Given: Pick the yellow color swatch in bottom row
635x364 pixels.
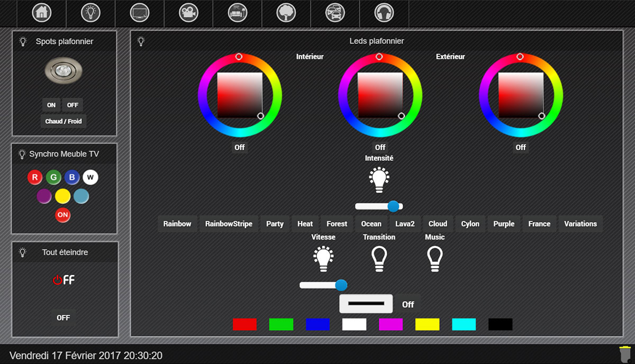Looking at the screenshot, I should click(427, 324).
